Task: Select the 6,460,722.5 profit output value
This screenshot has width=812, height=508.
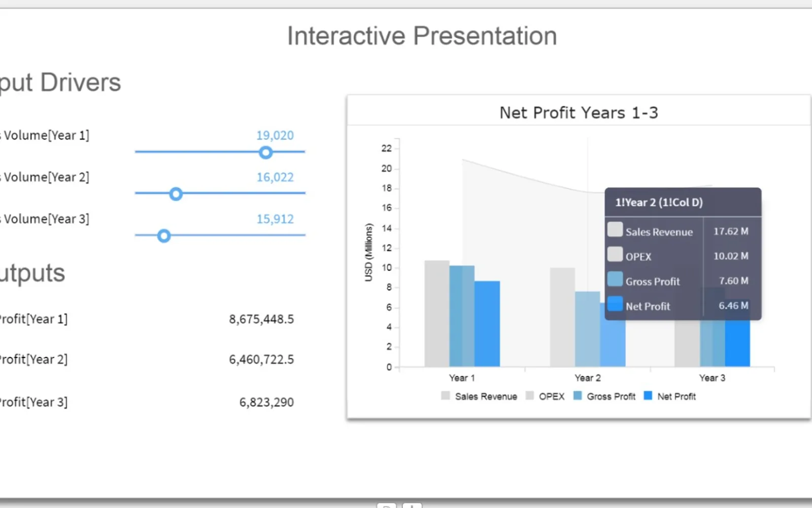Action: 261,360
